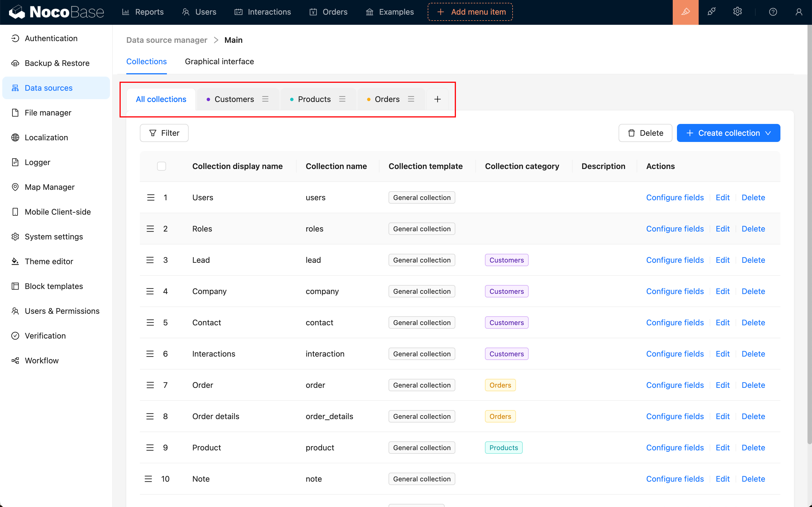812x507 pixels.
Task: Open the Workflow settings menu item
Action: pyautogui.click(x=42, y=361)
